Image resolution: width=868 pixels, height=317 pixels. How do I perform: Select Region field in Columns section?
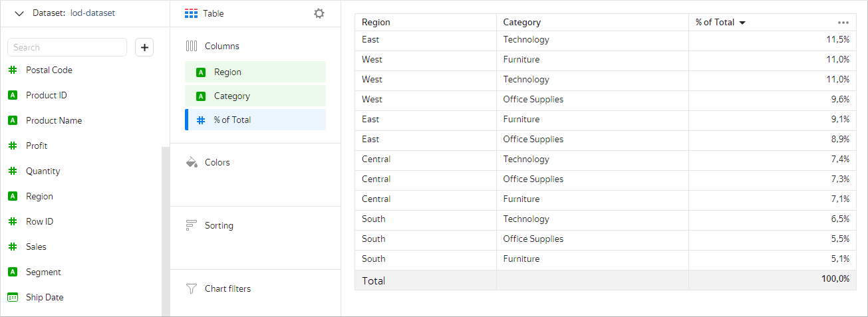(255, 72)
